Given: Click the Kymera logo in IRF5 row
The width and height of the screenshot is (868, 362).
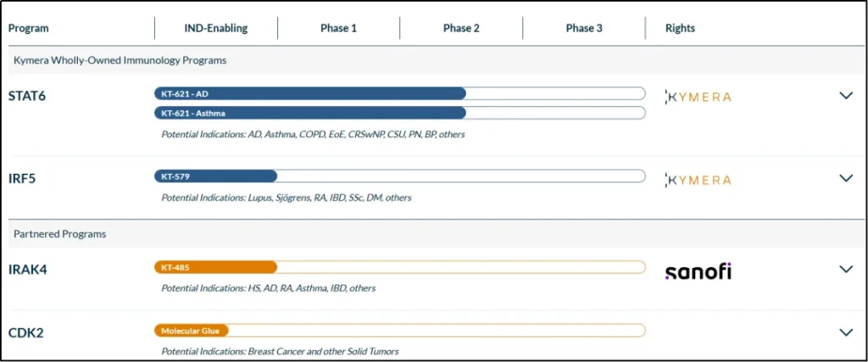Looking at the screenshot, I should [698, 180].
